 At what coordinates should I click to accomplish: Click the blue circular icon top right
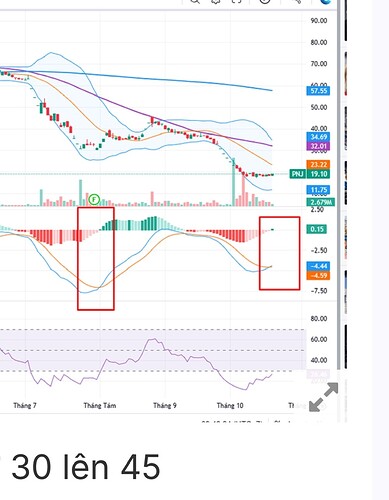pyautogui.click(x=326, y=2)
